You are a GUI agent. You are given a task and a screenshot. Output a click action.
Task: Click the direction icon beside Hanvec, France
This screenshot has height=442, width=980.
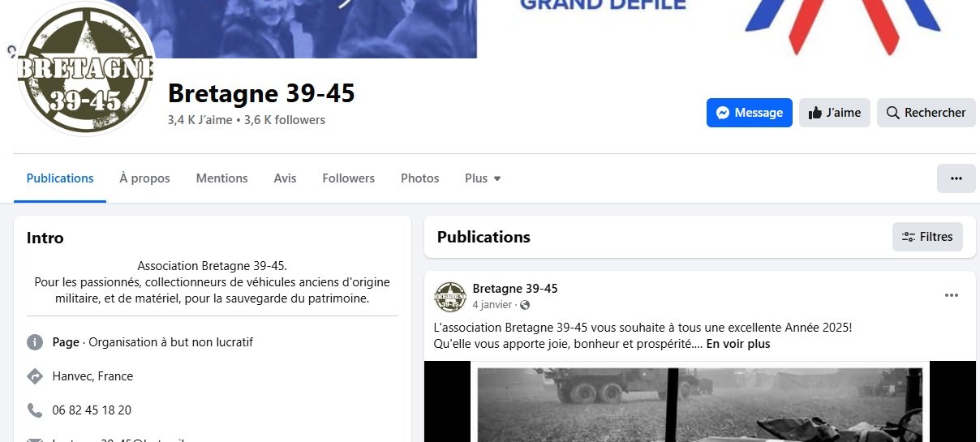(35, 376)
